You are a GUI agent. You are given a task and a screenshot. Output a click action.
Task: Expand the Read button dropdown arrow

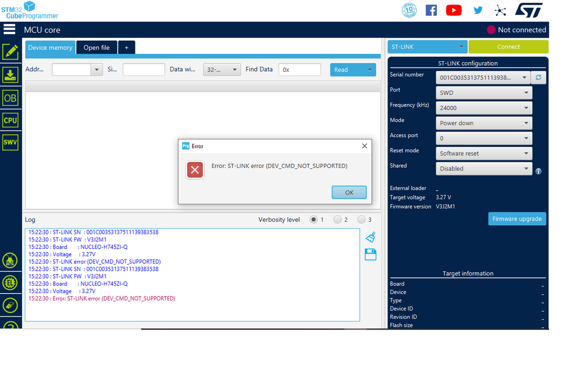click(370, 70)
